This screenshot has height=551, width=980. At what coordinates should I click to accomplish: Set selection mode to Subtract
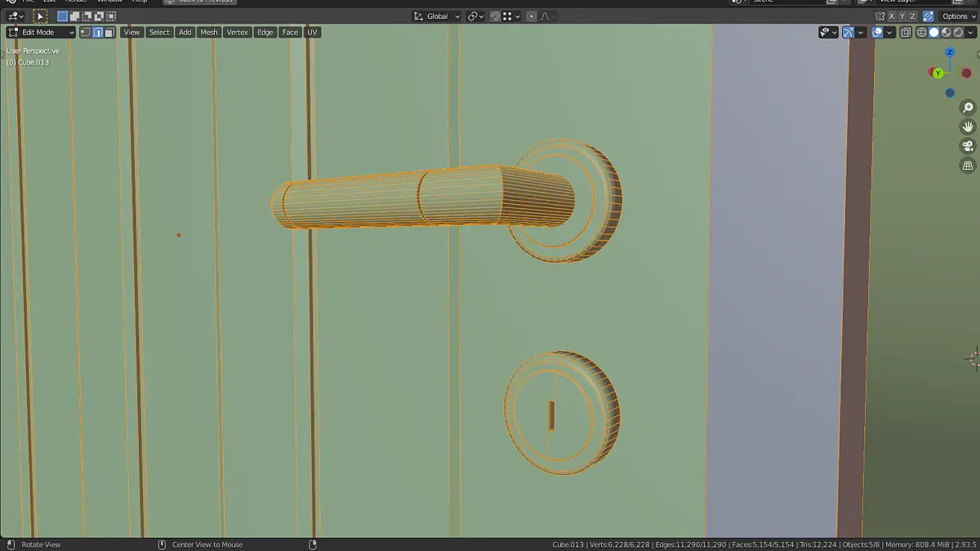pyautogui.click(x=87, y=16)
